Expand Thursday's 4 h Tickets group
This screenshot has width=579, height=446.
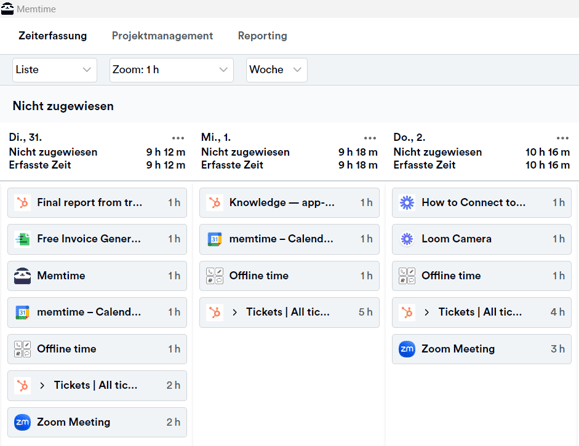click(426, 312)
